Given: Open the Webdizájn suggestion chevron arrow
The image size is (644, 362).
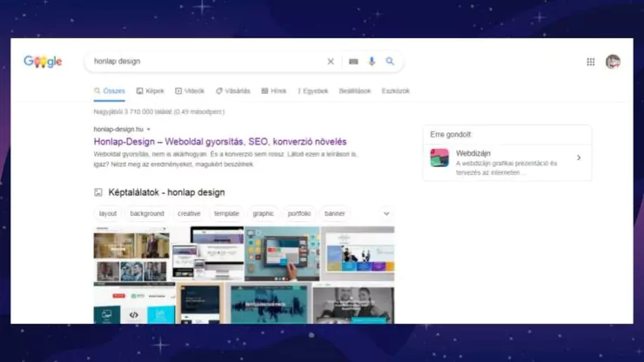Looking at the screenshot, I should point(579,158).
